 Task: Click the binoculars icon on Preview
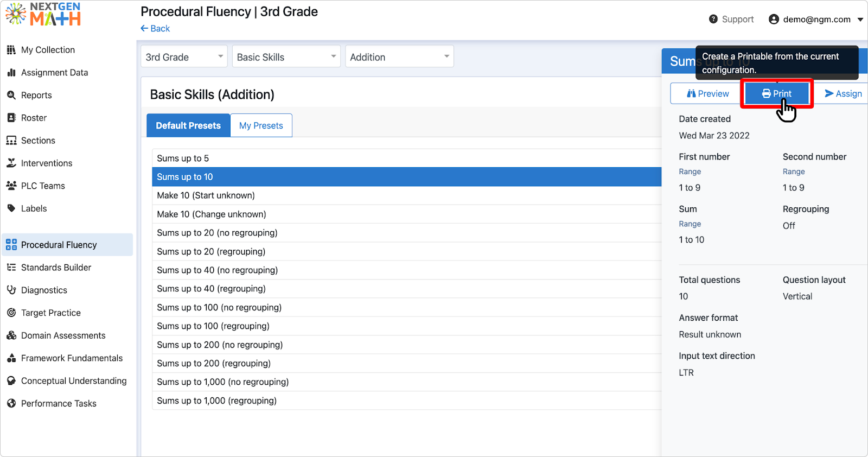[691, 93]
